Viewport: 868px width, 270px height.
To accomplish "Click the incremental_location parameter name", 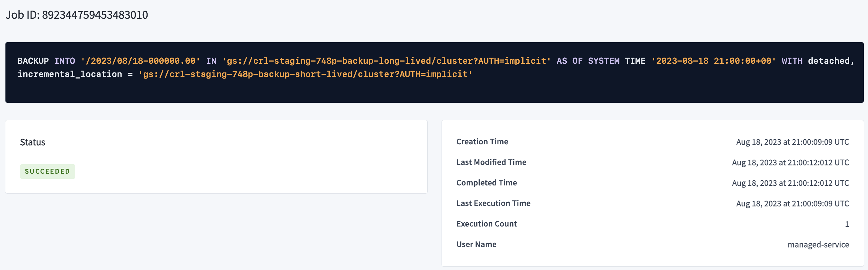I will 70,74.
